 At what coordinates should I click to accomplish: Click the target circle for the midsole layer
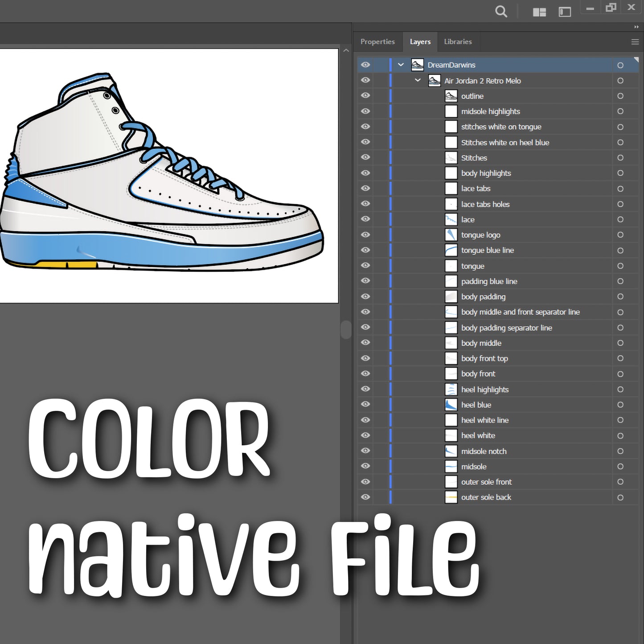point(620,466)
